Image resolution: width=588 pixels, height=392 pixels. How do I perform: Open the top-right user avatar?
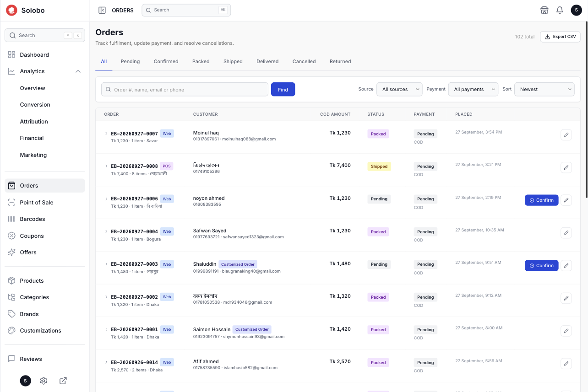576,10
